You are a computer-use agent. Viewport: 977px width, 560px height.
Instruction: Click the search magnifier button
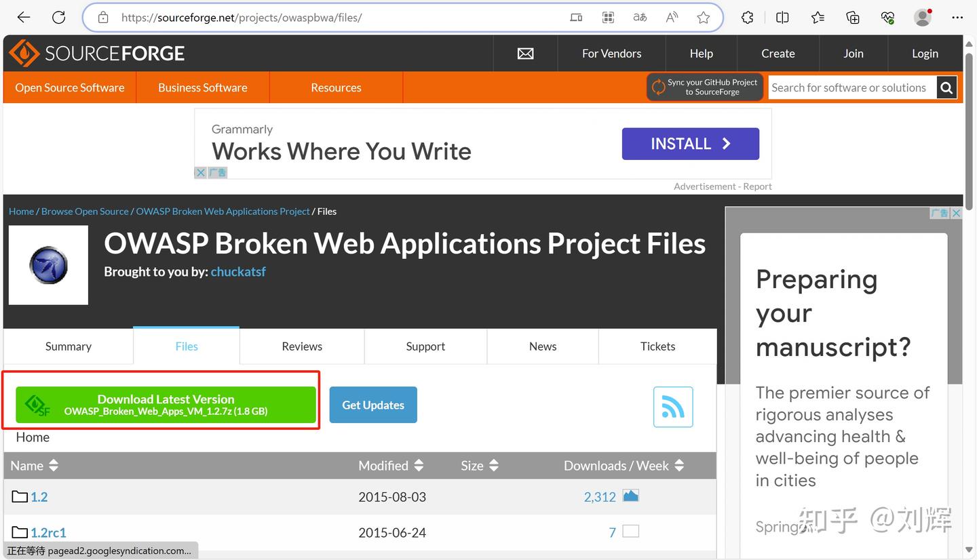click(x=946, y=87)
